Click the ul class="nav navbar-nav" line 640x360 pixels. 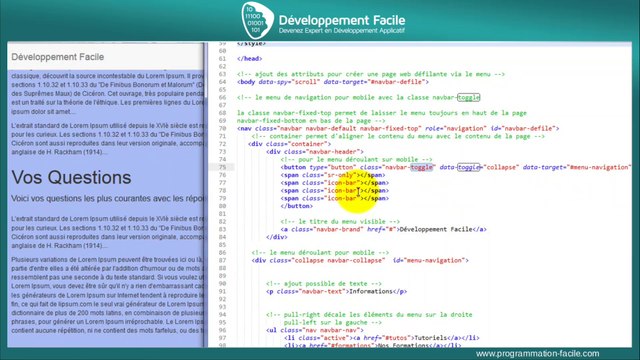pyautogui.click(x=315, y=330)
